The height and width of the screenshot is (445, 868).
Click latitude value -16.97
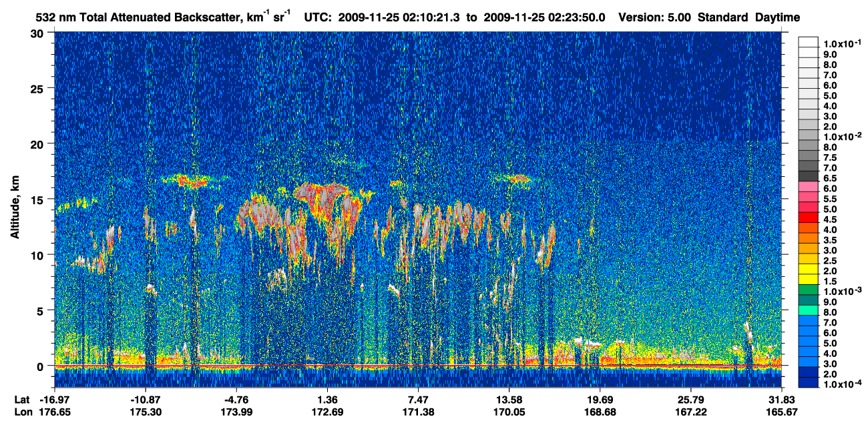point(55,400)
